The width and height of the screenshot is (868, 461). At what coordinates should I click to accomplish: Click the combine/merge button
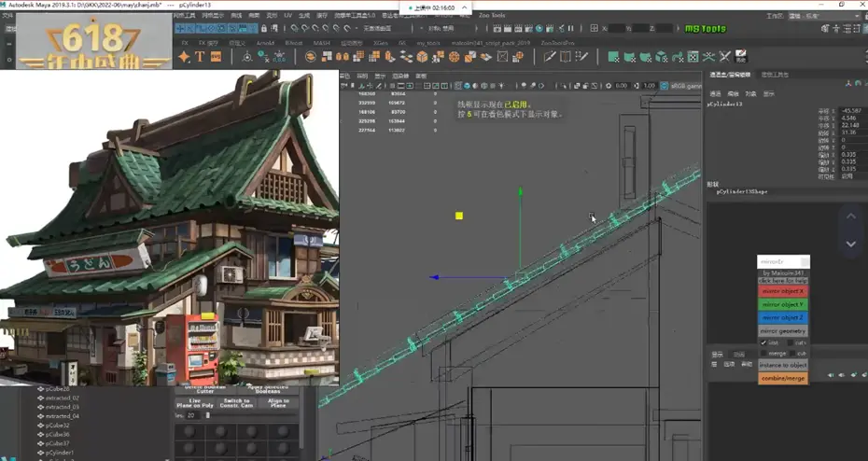783,379
